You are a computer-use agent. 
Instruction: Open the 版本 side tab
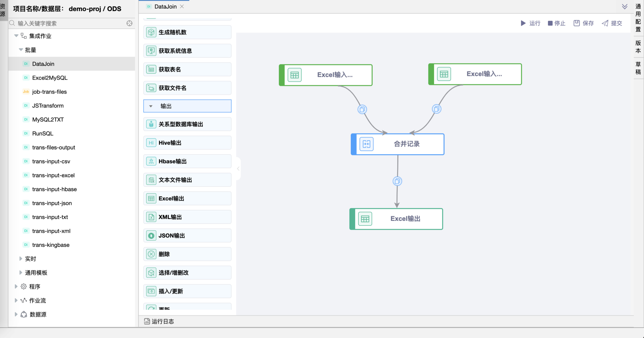tap(638, 47)
